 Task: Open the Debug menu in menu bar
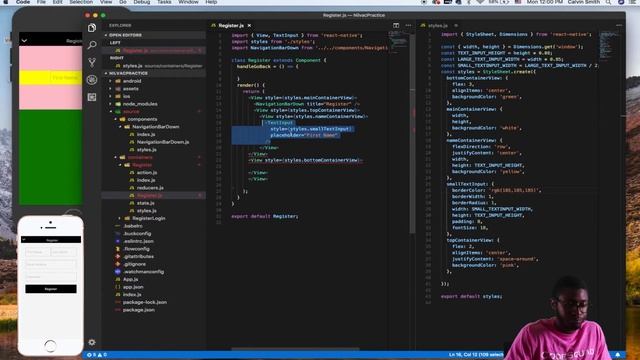[142, 2]
